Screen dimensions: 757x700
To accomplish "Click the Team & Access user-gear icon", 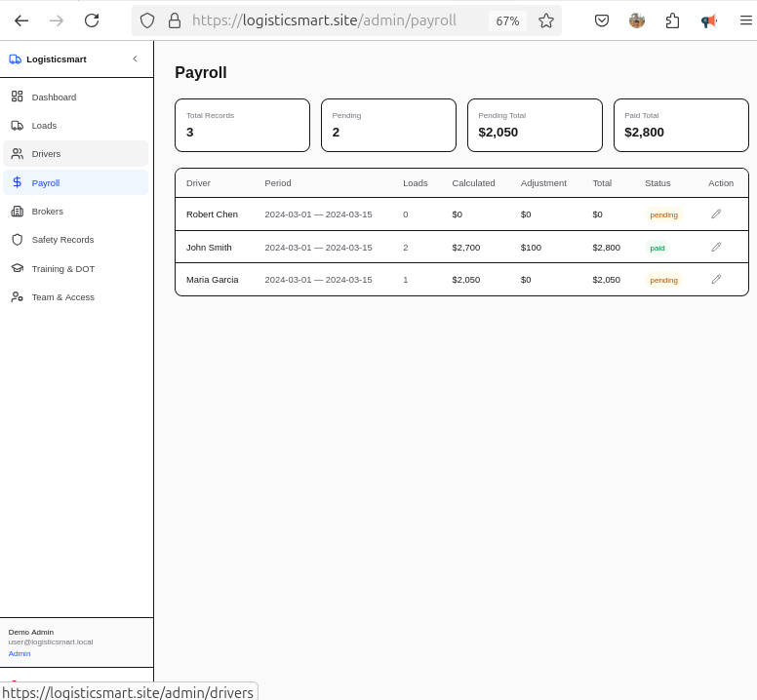I will [17, 296].
